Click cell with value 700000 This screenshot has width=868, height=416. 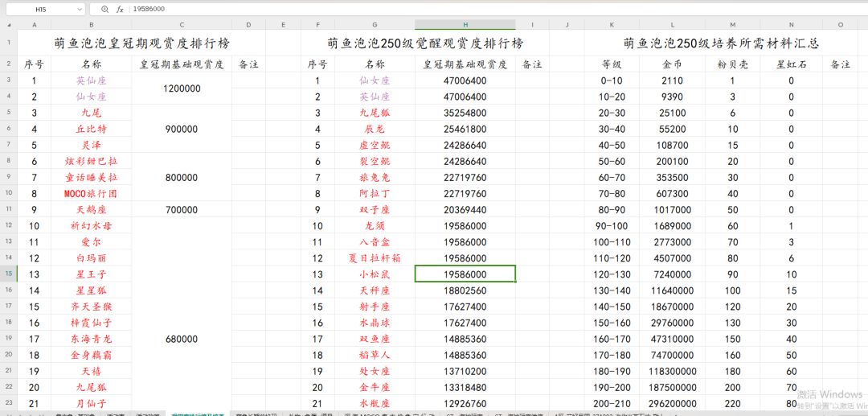[x=182, y=210]
